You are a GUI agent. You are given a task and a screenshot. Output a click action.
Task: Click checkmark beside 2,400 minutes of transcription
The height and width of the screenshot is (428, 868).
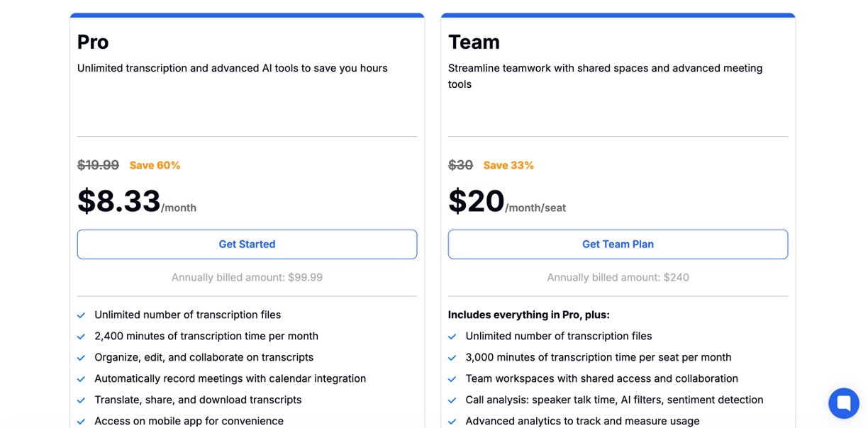tap(82, 337)
